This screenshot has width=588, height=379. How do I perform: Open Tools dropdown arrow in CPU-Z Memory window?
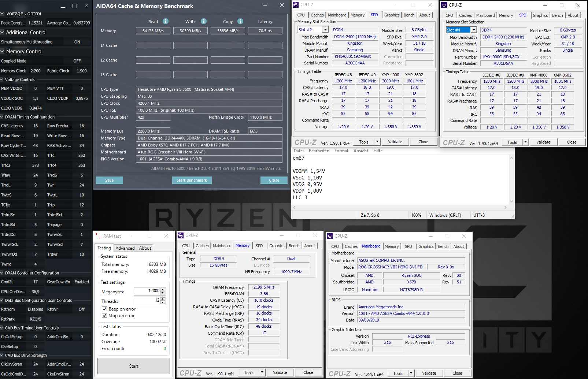click(262, 372)
